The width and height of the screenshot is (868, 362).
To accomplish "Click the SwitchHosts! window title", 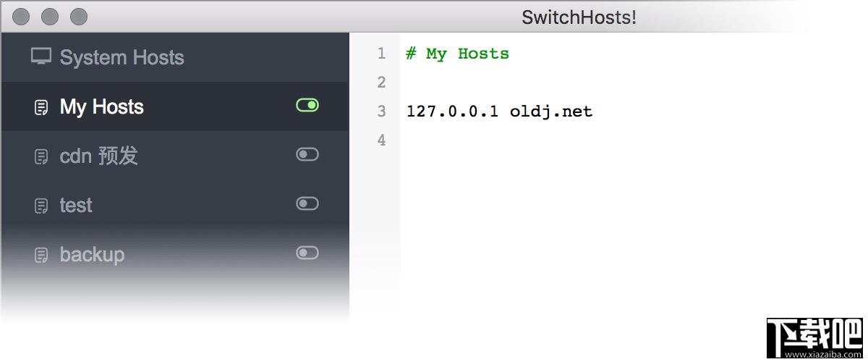I will coord(579,17).
